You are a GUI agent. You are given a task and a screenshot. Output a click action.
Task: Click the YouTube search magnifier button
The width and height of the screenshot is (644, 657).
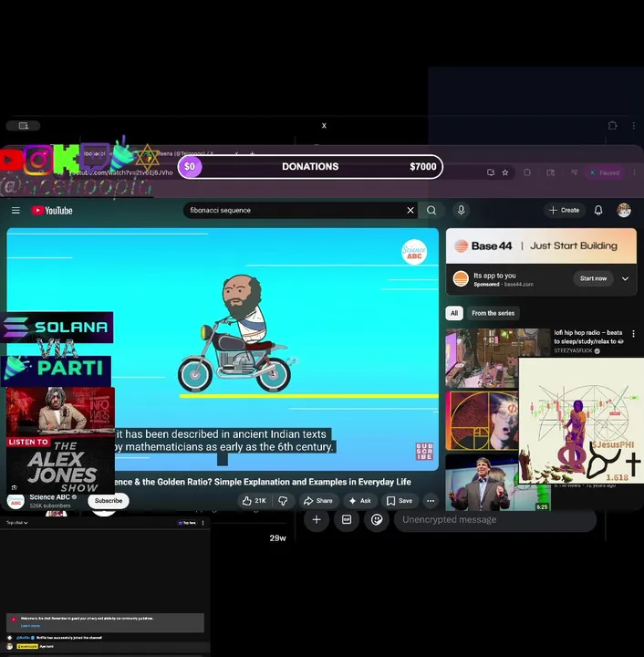431,211
